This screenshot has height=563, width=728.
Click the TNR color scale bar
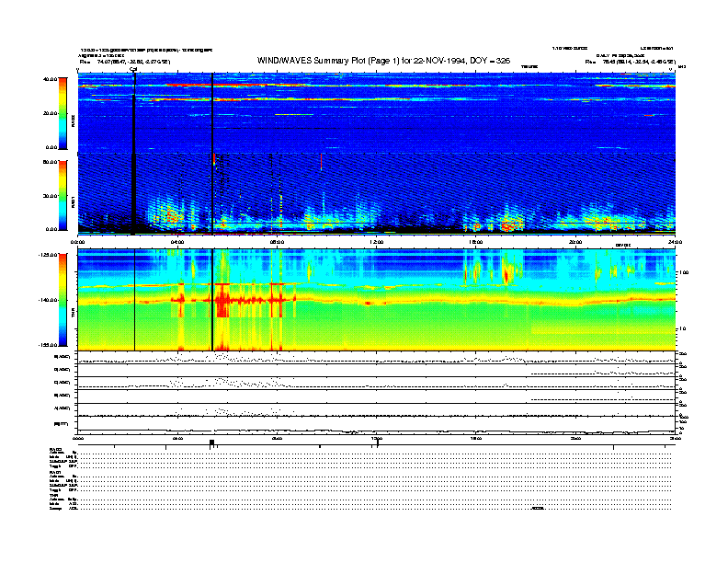click(x=63, y=301)
